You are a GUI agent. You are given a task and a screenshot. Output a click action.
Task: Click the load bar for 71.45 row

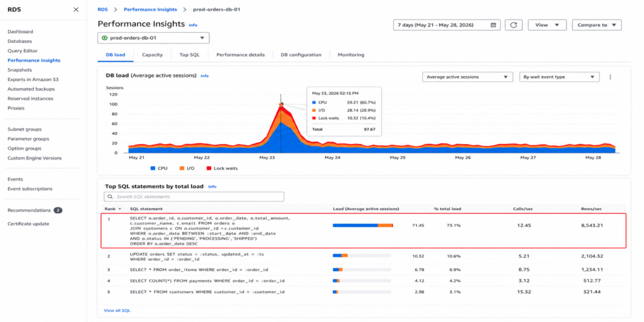(363, 225)
